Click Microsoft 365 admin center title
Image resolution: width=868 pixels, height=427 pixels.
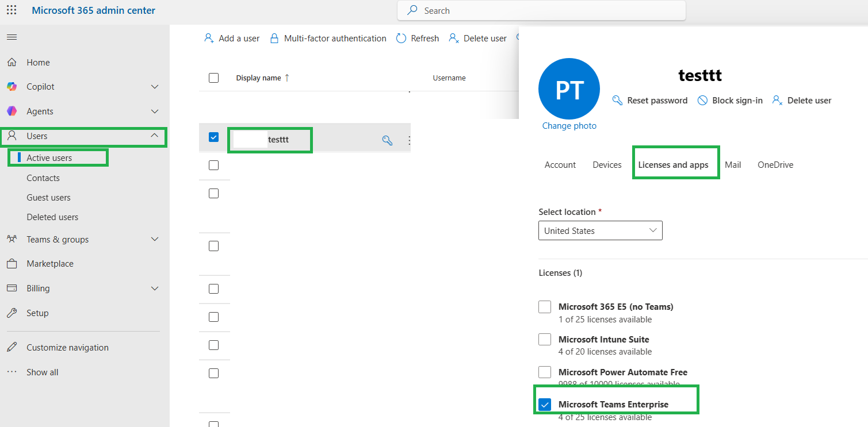[x=93, y=10]
